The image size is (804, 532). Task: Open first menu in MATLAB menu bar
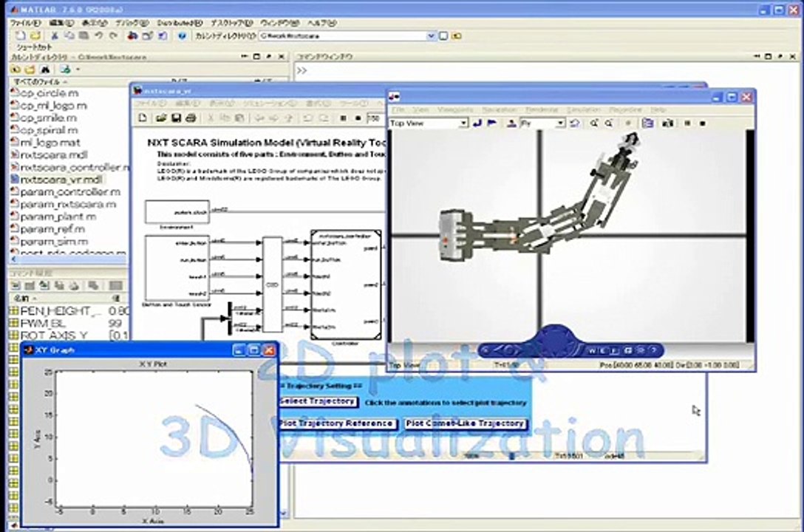[x=25, y=23]
